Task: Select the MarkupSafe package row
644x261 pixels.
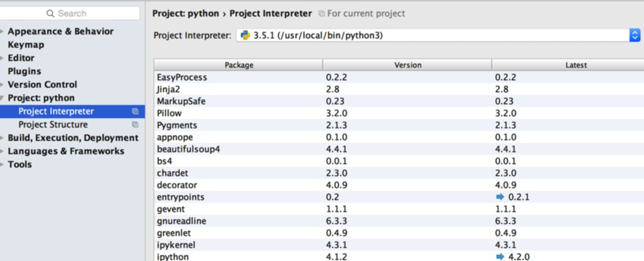Action: tap(399, 101)
